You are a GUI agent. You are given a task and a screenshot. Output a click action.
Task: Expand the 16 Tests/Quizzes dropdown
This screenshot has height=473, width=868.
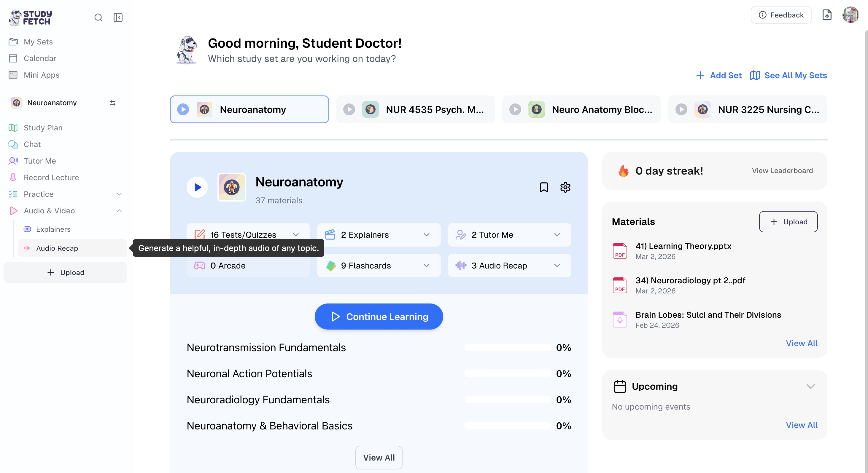[x=295, y=235]
